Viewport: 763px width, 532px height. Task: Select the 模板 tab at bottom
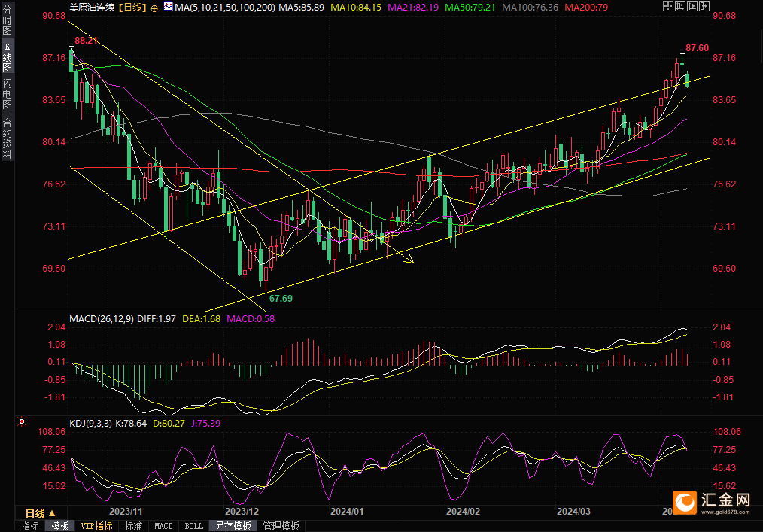click(x=60, y=526)
